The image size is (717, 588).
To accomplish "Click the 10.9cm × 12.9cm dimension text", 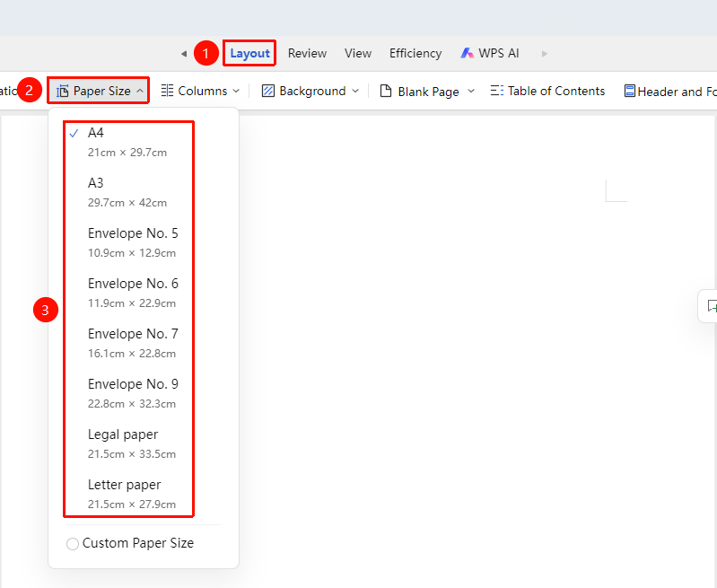I will pyautogui.click(x=132, y=253).
